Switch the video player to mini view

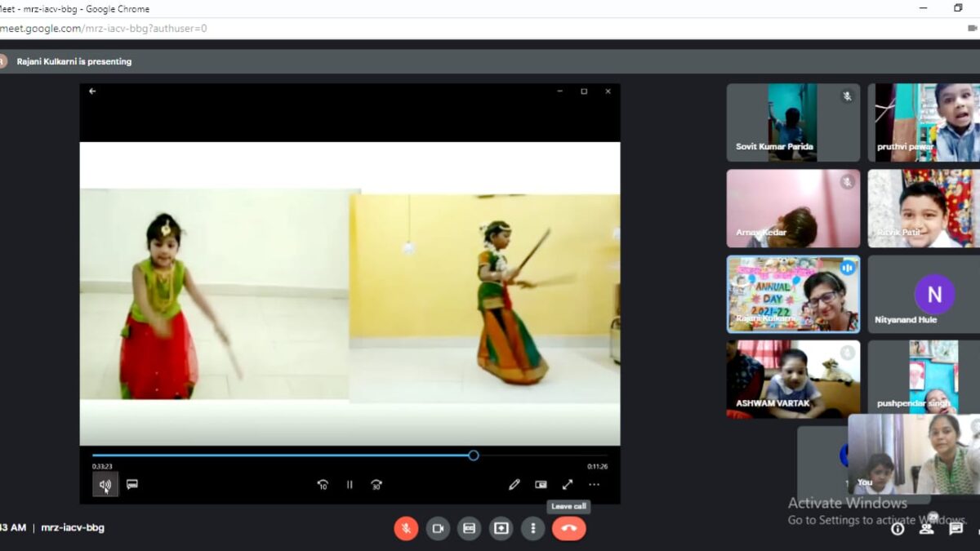pos(541,485)
